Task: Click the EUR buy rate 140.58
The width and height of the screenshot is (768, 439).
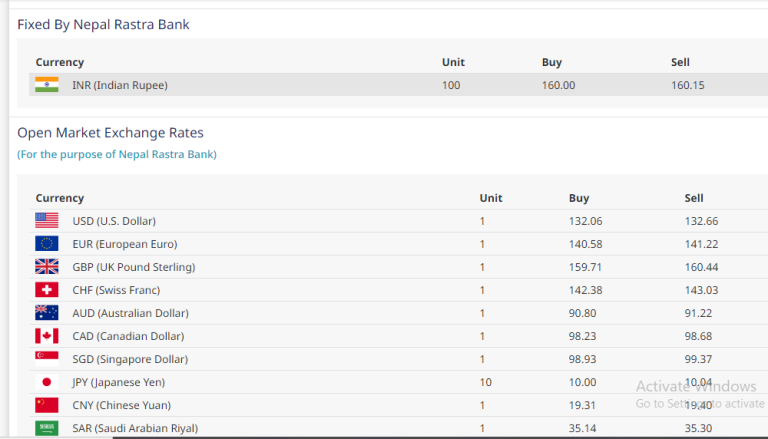Action: tap(585, 244)
